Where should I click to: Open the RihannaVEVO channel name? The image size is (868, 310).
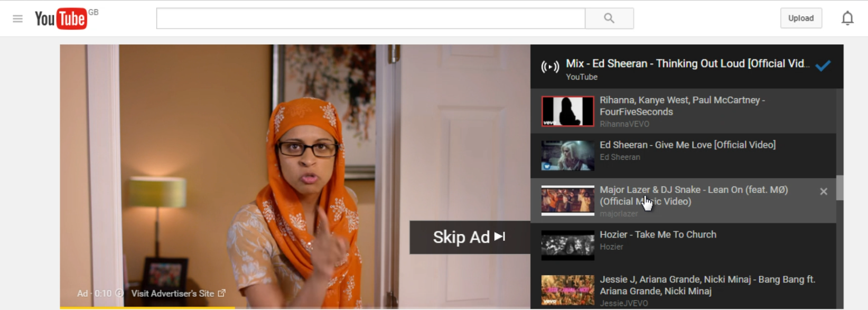pos(624,124)
